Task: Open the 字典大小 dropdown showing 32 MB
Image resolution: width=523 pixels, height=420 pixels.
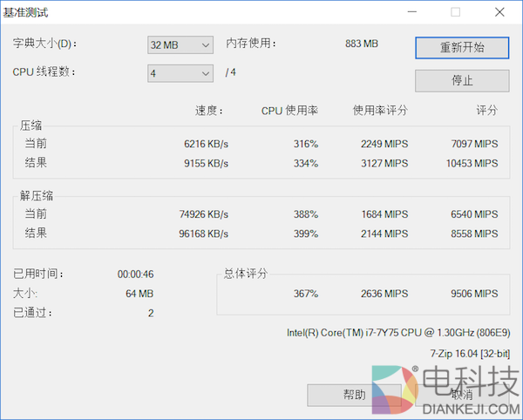Action: [x=180, y=44]
